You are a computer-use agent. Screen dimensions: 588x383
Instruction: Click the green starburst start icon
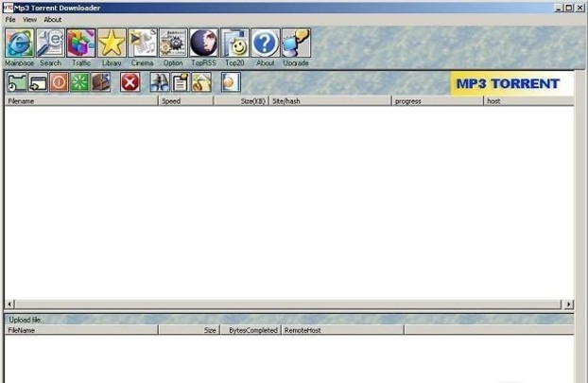[79, 82]
